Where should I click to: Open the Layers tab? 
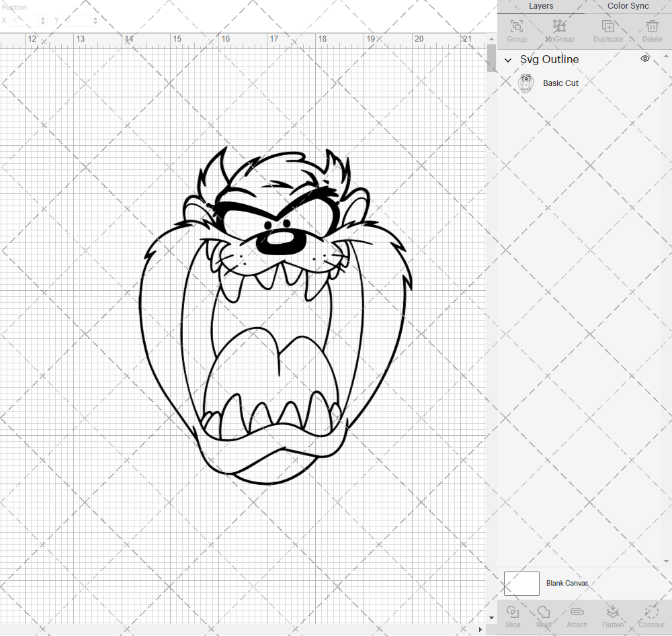pos(541,6)
